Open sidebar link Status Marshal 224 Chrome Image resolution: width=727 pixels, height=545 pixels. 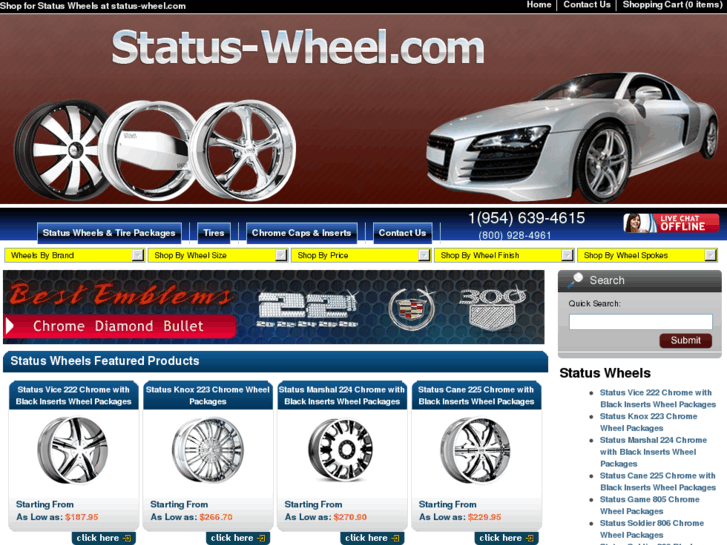click(x=653, y=452)
